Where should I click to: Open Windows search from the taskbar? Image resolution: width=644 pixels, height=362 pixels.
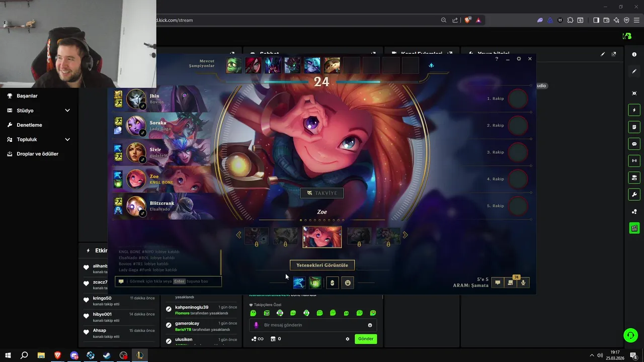[24, 355]
